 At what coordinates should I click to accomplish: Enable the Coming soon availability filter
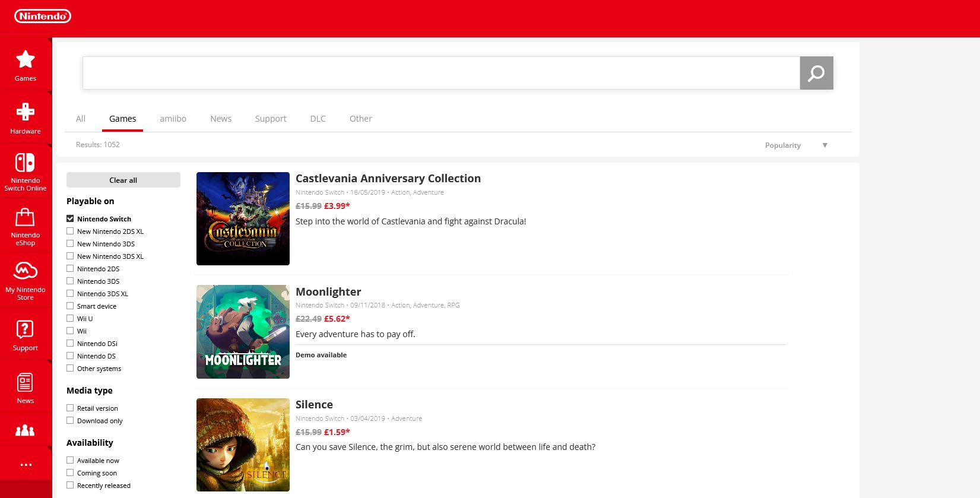click(x=70, y=472)
